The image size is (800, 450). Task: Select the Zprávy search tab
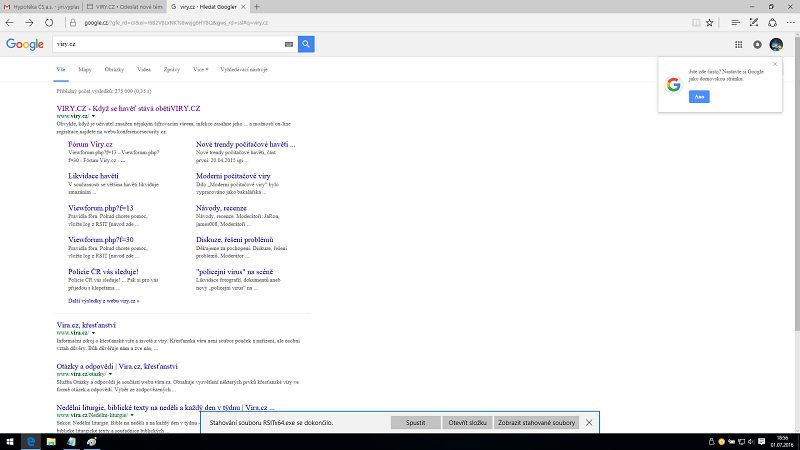[x=171, y=69]
